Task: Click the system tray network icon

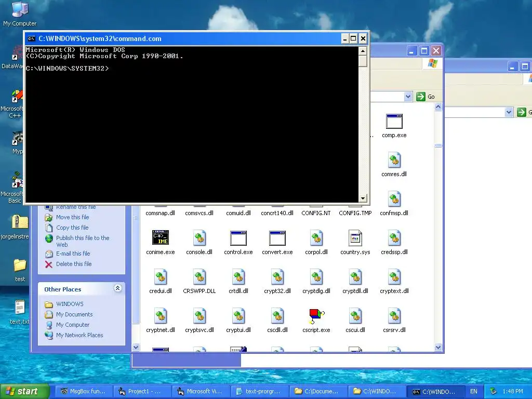Action: (494, 391)
